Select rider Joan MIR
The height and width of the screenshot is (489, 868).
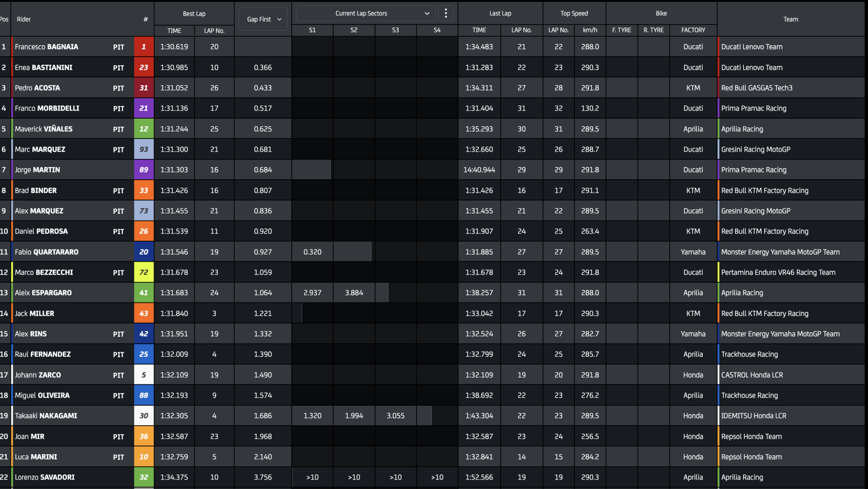(29, 436)
